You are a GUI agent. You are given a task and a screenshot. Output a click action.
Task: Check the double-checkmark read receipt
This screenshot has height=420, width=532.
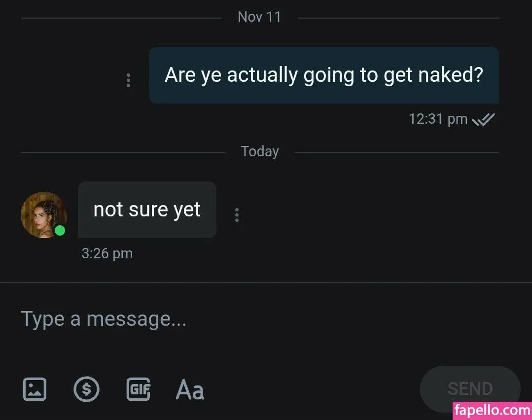(x=484, y=119)
